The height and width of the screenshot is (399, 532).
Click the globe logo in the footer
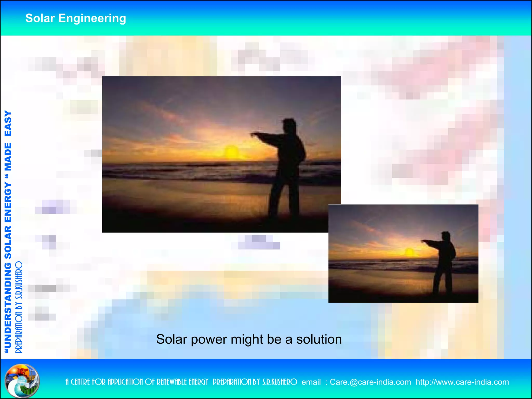coord(22,381)
